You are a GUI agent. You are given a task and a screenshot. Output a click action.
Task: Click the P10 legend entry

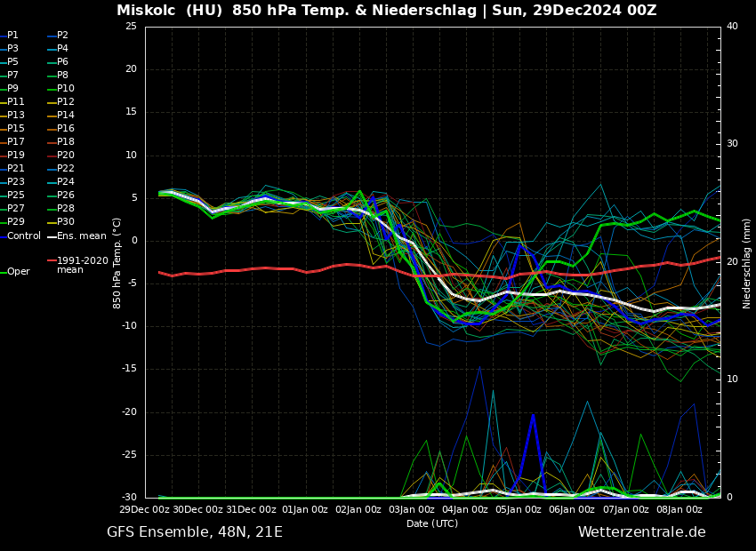point(66,89)
